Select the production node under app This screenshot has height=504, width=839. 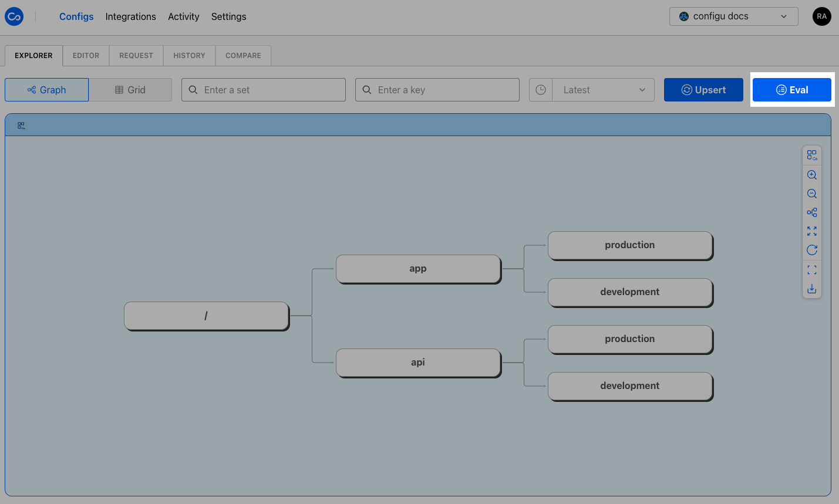click(x=631, y=246)
